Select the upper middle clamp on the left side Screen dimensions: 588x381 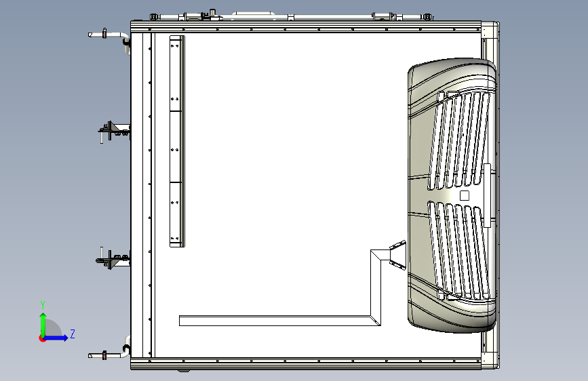click(115, 132)
